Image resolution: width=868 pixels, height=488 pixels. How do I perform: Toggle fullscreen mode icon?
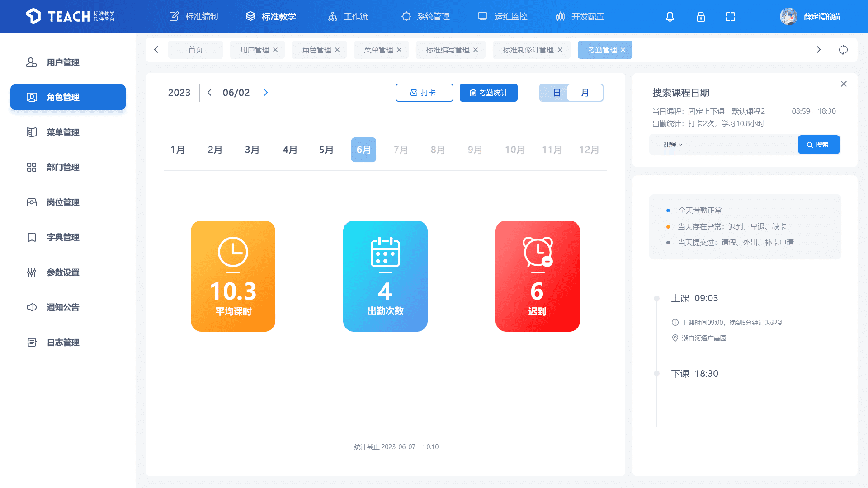(x=731, y=17)
